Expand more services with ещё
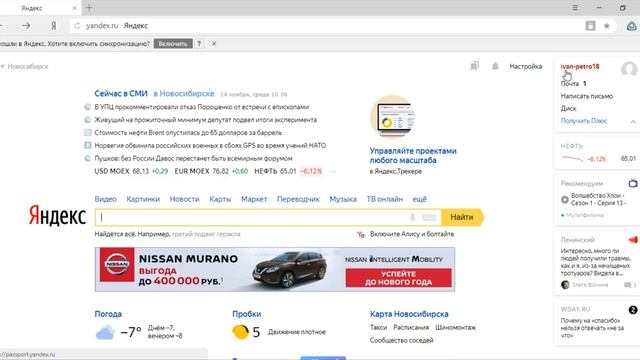Screen dimensions: 640x360 tap(419, 199)
